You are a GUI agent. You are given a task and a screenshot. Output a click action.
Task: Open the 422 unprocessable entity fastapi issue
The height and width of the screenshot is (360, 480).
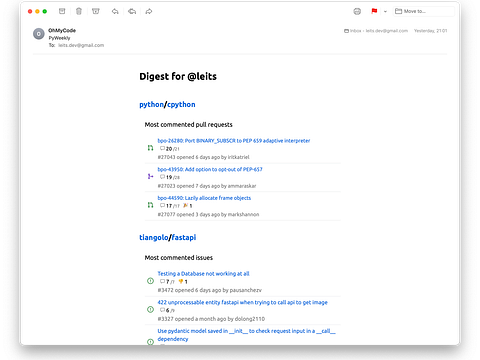point(243,302)
